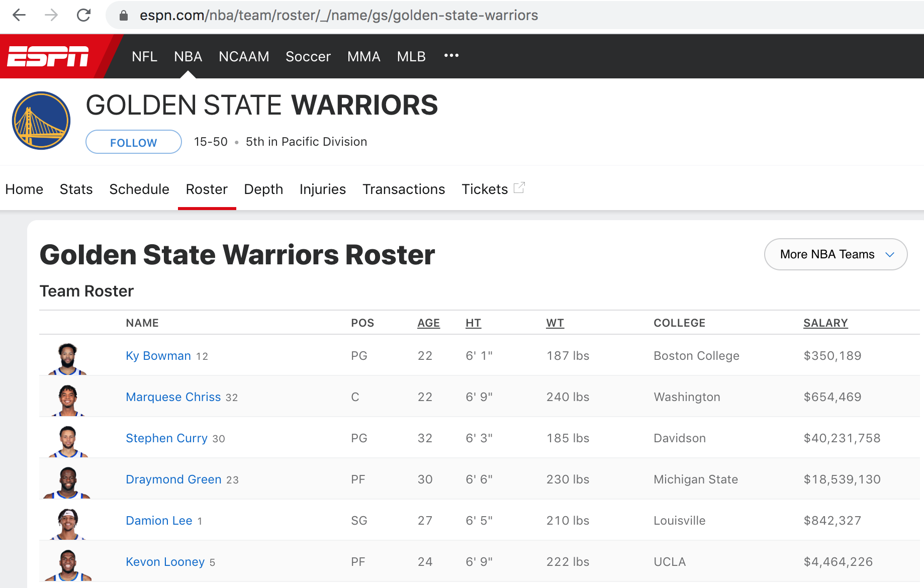Image resolution: width=924 pixels, height=588 pixels.
Task: Click Kevon Looney's college UCLA
Action: [x=670, y=562]
